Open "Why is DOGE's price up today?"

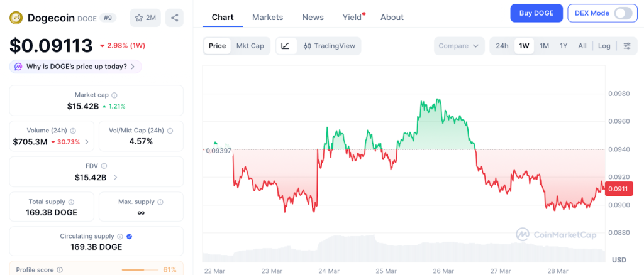coord(75,67)
